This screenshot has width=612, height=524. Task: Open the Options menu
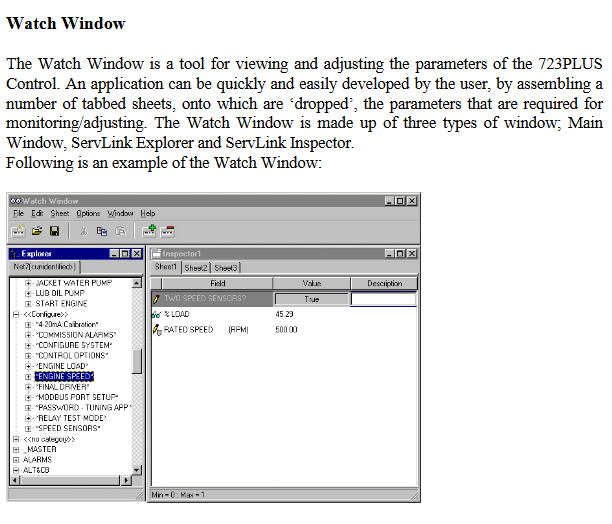(88, 213)
